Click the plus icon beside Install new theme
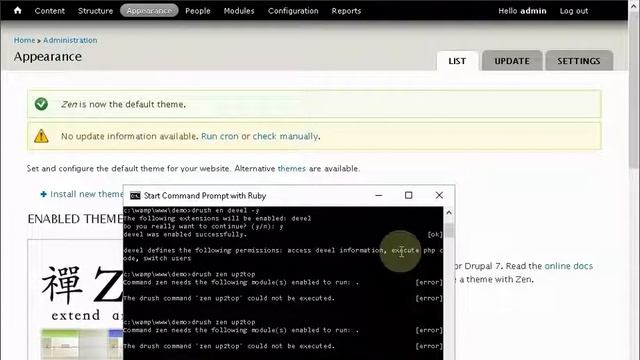This screenshot has height=360, width=640. pos(44,194)
